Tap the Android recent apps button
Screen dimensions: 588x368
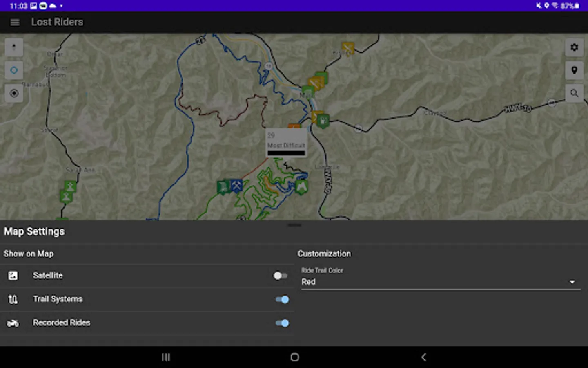[x=166, y=357]
